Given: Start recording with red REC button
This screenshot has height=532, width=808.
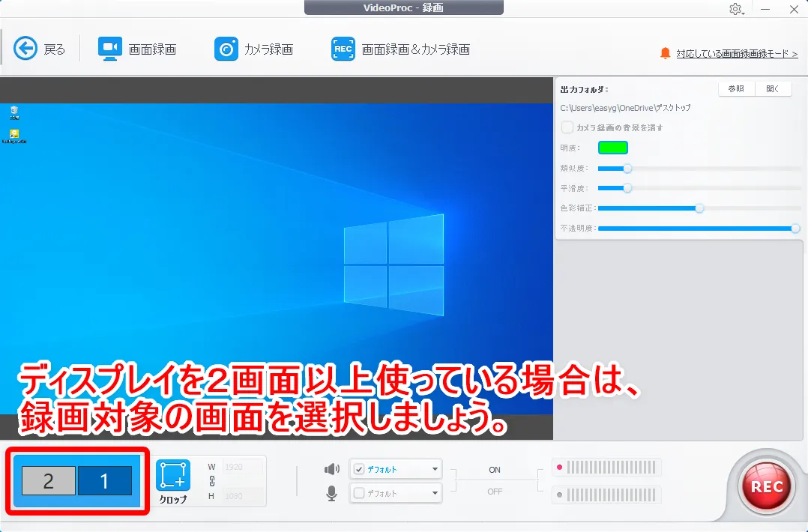Looking at the screenshot, I should click(767, 486).
